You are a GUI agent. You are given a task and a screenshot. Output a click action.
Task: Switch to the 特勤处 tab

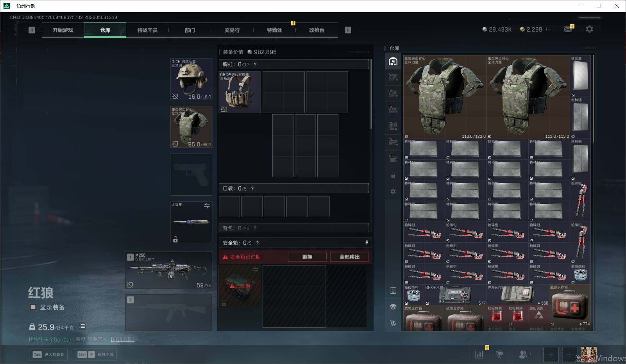point(274,30)
